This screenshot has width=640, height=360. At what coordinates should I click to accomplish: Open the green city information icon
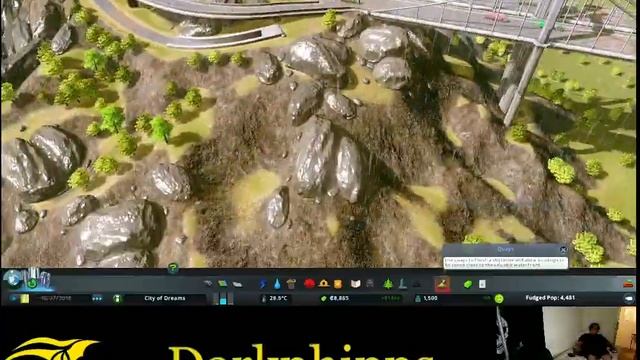117,299
